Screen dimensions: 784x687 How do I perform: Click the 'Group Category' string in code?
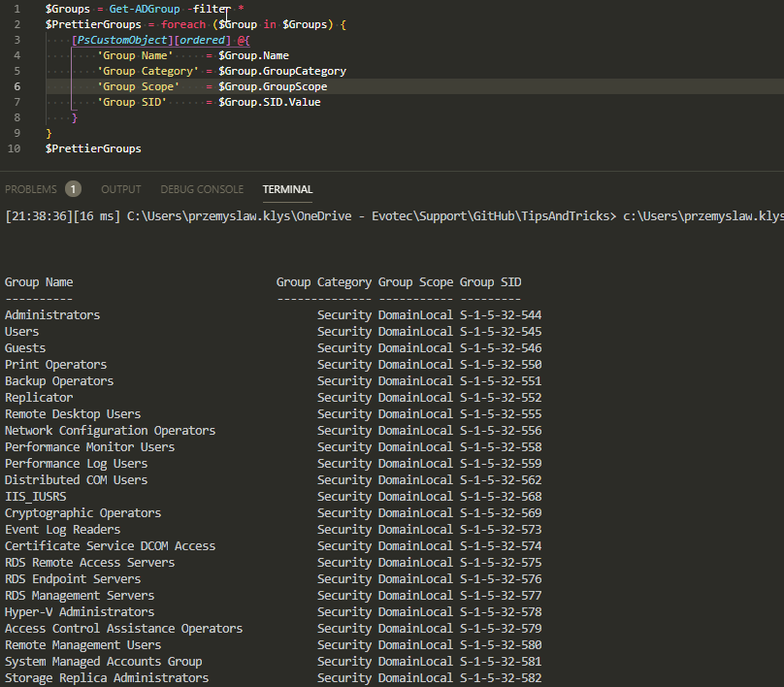147,71
